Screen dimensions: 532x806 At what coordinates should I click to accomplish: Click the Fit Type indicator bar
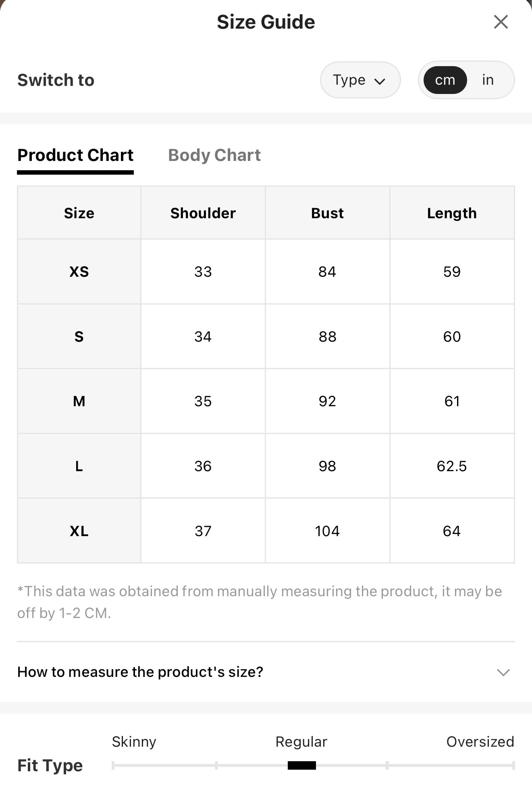[x=302, y=765]
